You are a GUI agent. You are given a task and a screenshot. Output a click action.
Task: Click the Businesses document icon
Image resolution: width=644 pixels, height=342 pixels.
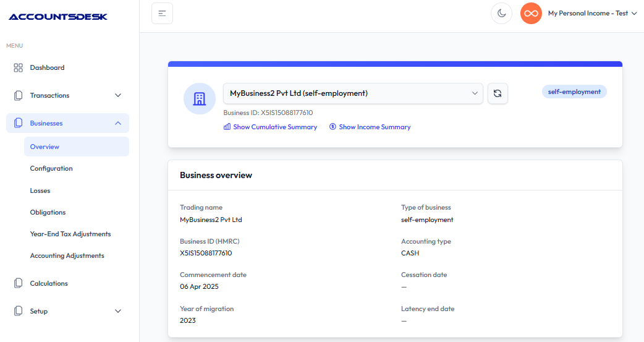[18, 123]
